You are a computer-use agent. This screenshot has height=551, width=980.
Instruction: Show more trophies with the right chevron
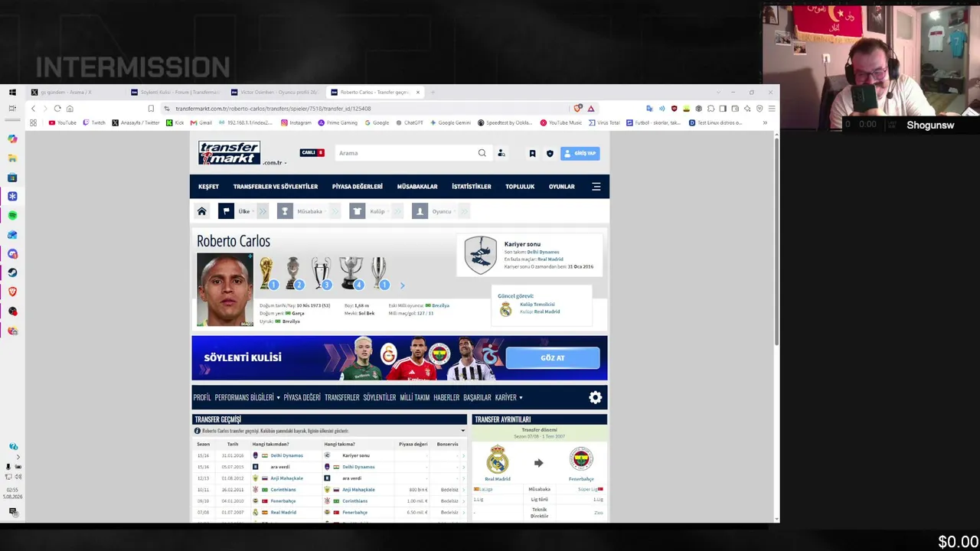(402, 285)
